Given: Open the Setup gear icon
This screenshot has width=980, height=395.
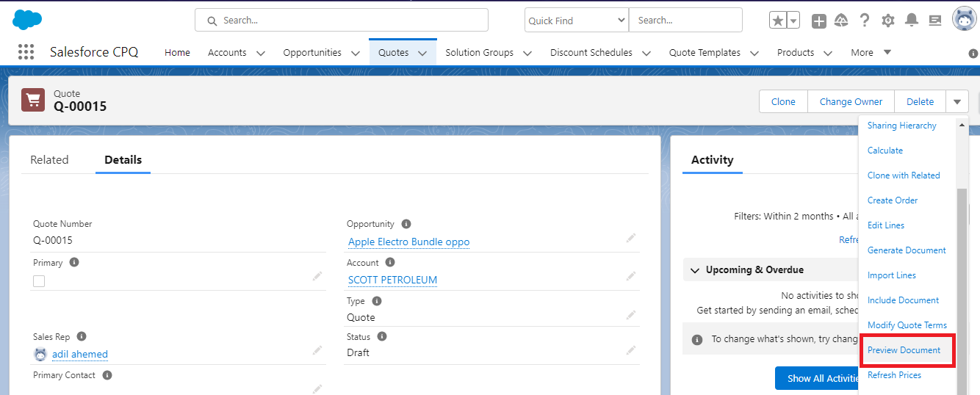Looking at the screenshot, I should click(x=888, y=21).
